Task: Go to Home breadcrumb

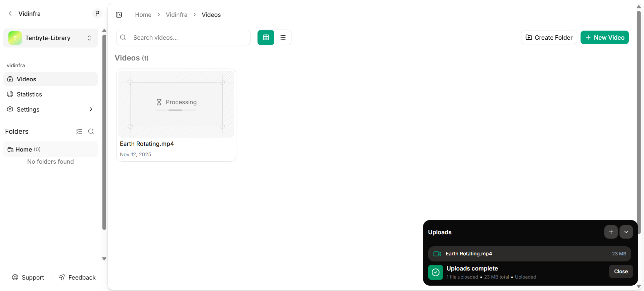Action: point(143,15)
